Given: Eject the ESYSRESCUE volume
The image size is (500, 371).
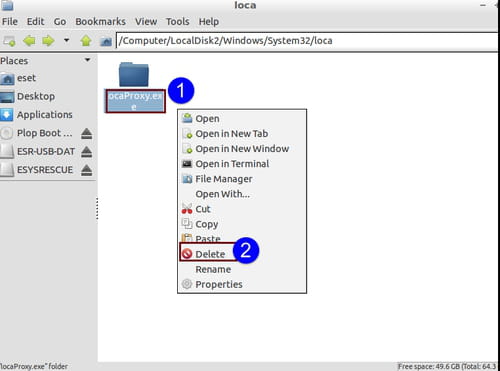Looking at the screenshot, I should (x=87, y=170).
